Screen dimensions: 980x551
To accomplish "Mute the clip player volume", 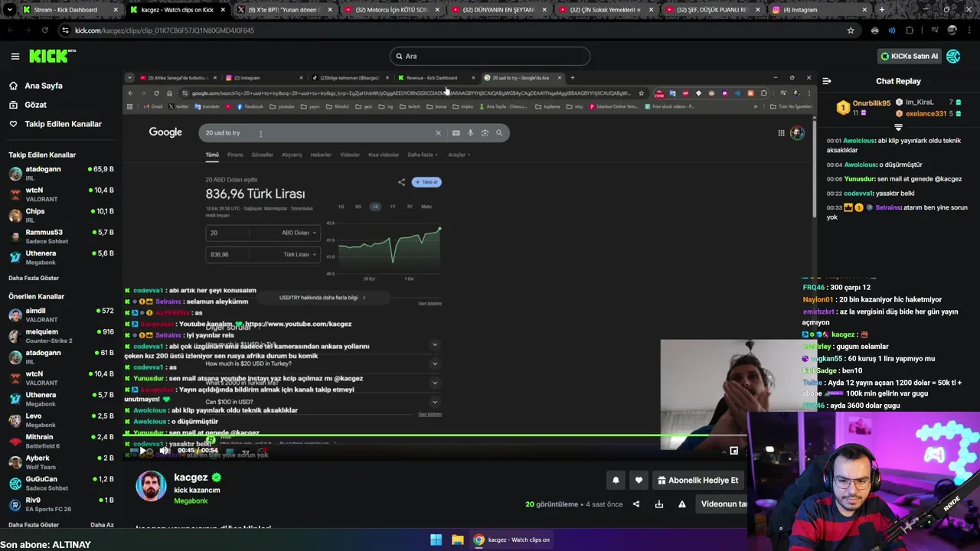I will pos(164,451).
